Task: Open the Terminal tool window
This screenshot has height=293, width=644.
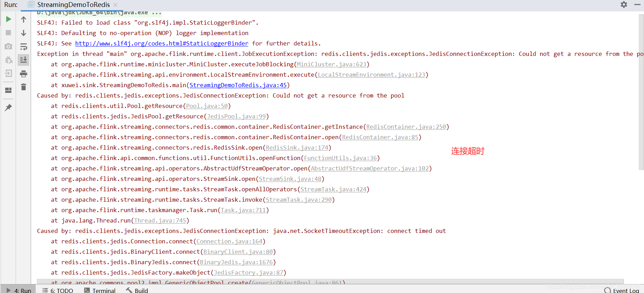Action: (x=100, y=290)
